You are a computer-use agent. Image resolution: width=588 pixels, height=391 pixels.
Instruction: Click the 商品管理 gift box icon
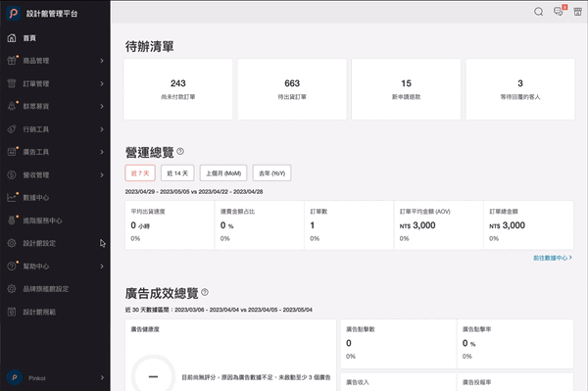point(12,61)
